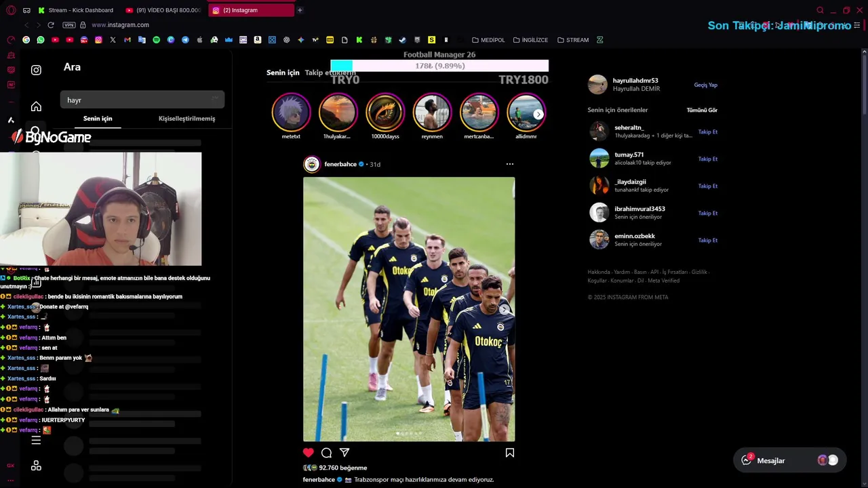Image resolution: width=868 pixels, height=488 pixels.
Task: Open three-dot options on fenerbahce post
Action: [510, 164]
